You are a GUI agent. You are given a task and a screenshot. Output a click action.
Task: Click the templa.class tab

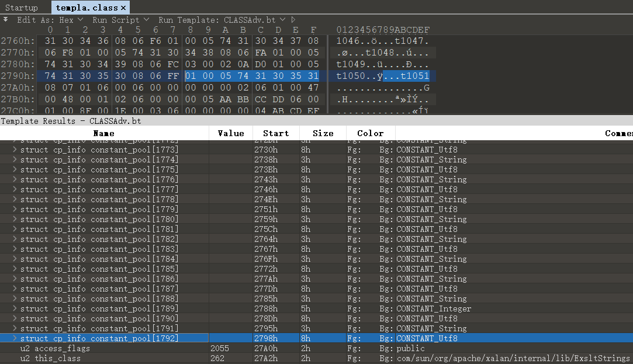point(85,8)
